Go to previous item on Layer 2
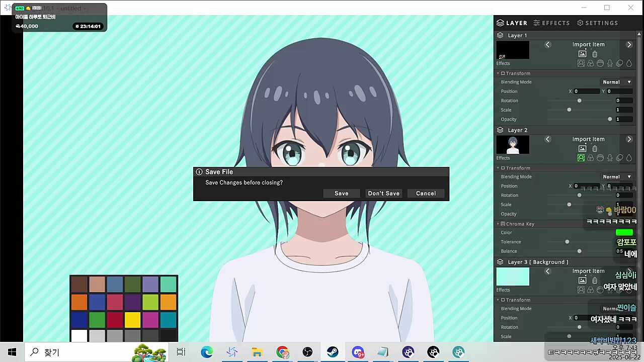The image size is (644, 362). 548,139
